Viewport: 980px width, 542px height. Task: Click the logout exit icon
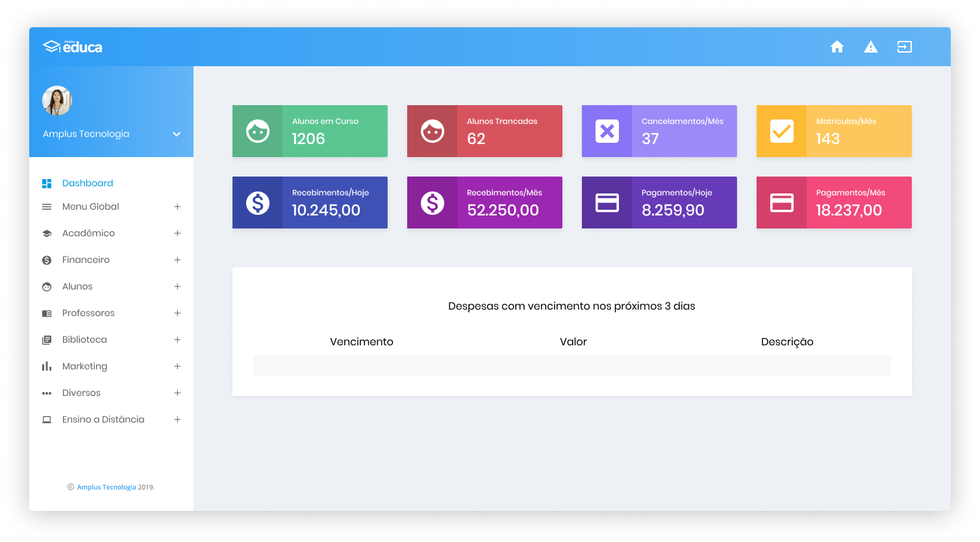pyautogui.click(x=905, y=47)
